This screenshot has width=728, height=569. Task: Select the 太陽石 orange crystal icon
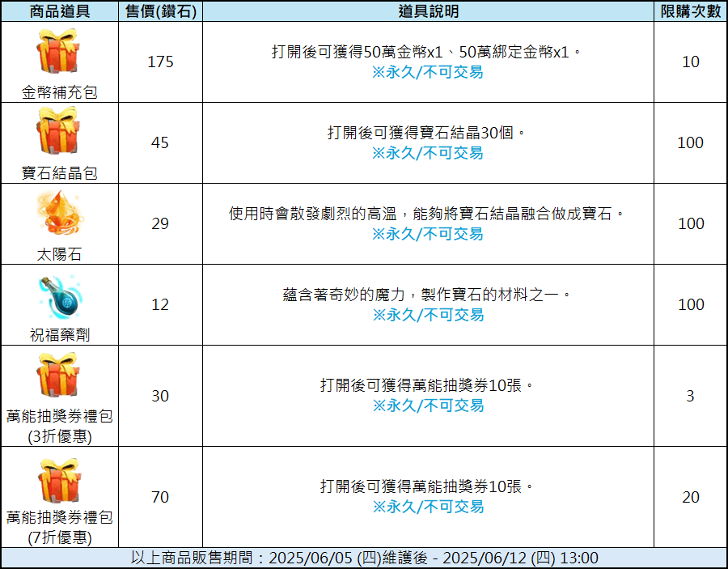59,213
